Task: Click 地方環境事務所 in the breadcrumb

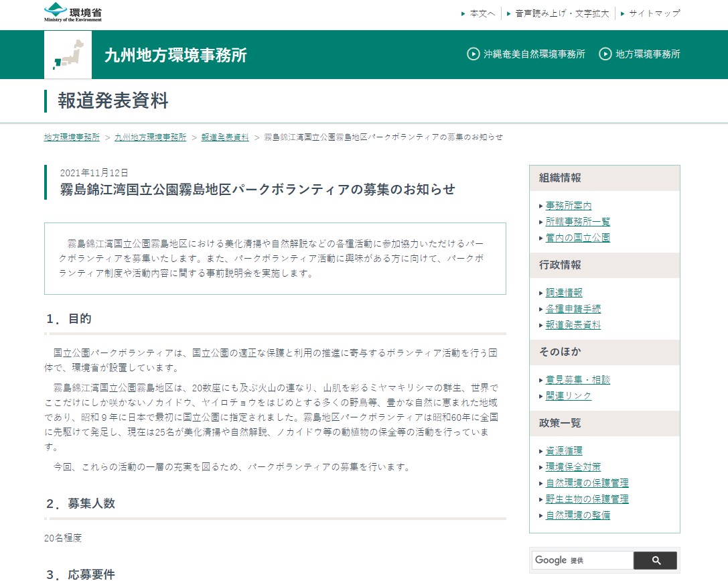Action: (72, 137)
